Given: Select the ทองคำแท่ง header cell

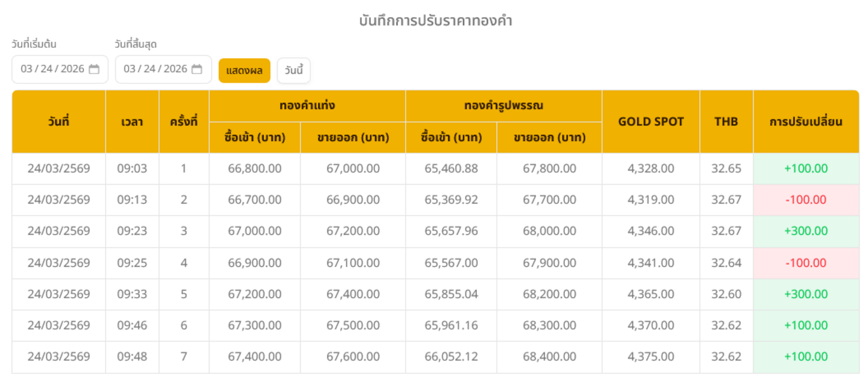Looking at the screenshot, I should pos(307,106).
